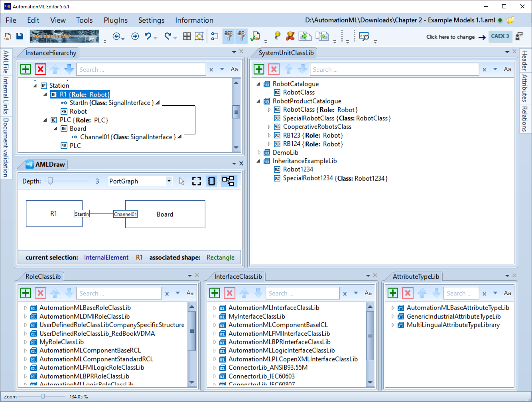Toggle internal link lines icon in toolbar

pyautogui.click(x=215, y=36)
